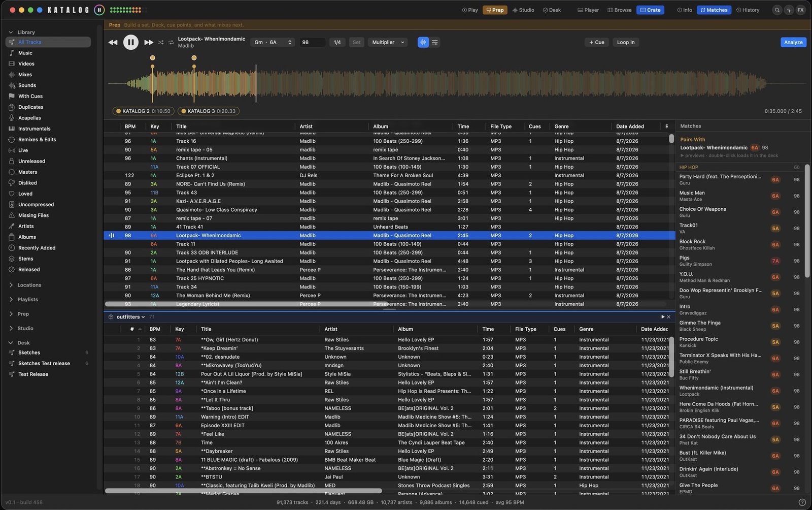Screen dimensions: 812x510
Task: Toggle the Matches panel off
Action: coord(714,10)
